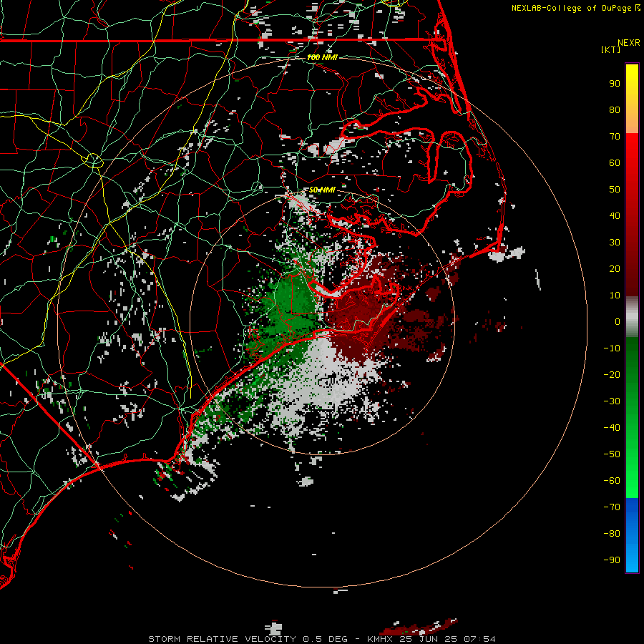Click the -80 value on velocity scale
The height and width of the screenshot is (644, 644).
click(x=612, y=534)
